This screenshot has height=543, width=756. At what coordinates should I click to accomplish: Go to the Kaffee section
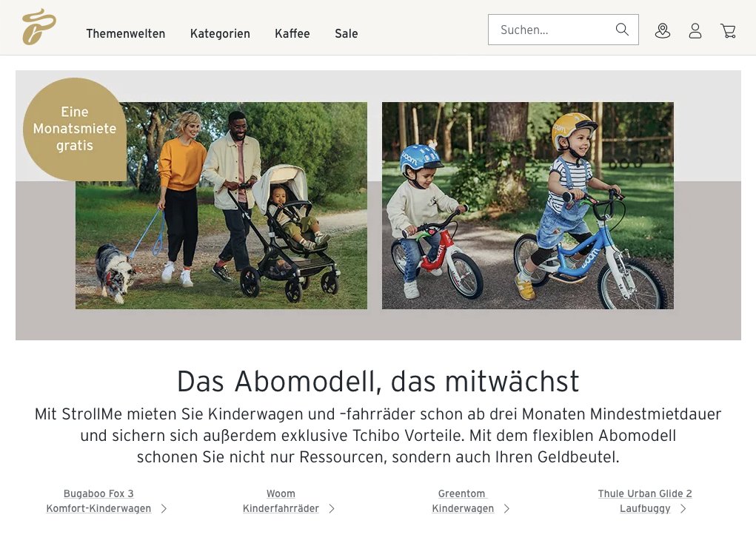click(x=292, y=34)
